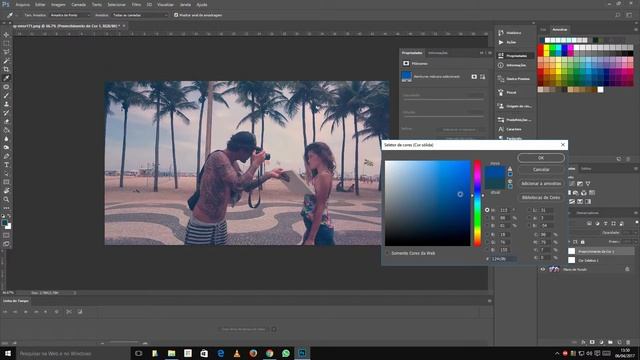Screen dimensions: 640x360
Task: Open VLC from the taskbar
Action: coord(237,353)
